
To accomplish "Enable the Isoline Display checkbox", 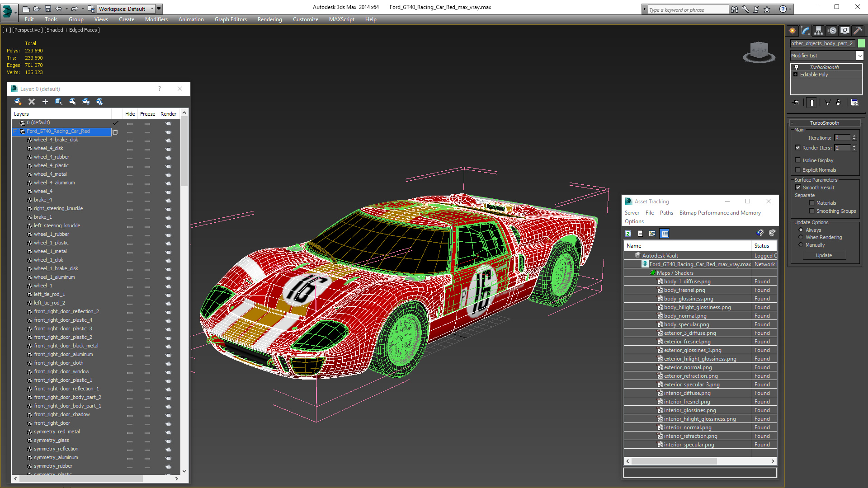I will [798, 160].
